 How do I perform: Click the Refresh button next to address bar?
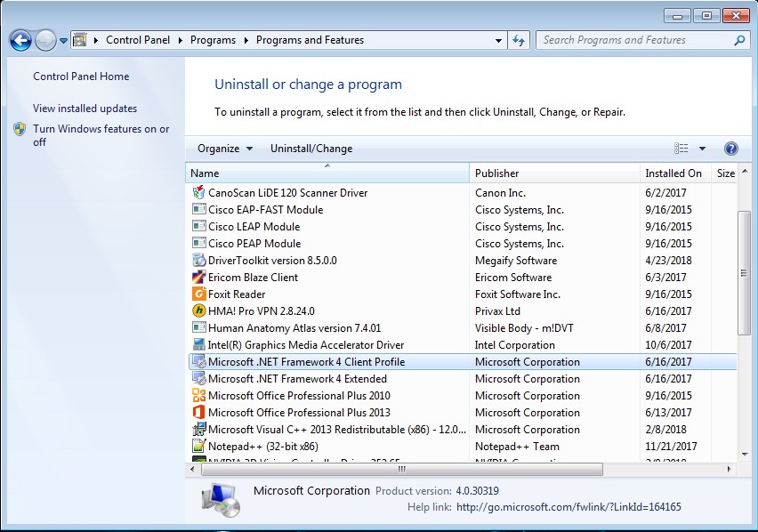coord(519,40)
